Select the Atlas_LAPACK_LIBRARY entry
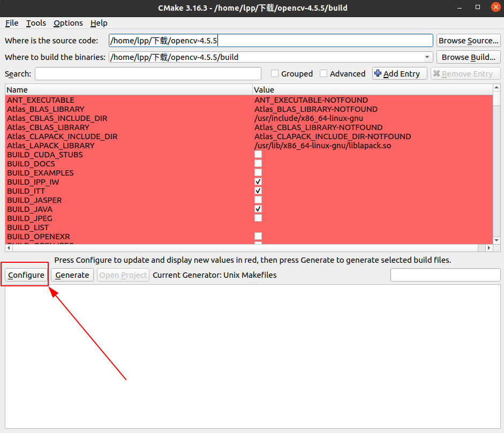 (51, 146)
